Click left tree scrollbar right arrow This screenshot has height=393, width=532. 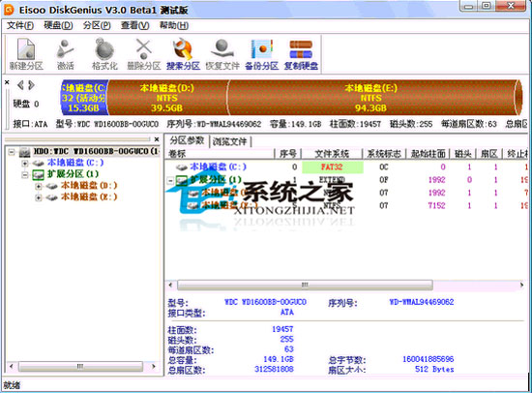154,366
